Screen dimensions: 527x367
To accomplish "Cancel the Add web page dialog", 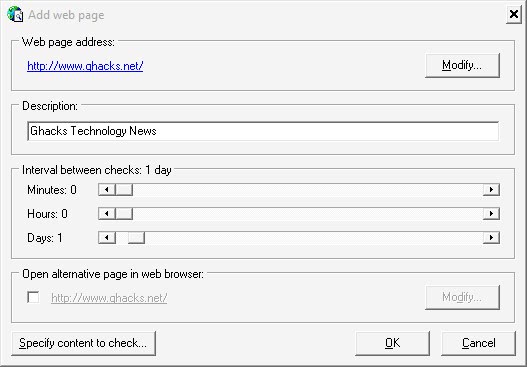I will [478, 343].
